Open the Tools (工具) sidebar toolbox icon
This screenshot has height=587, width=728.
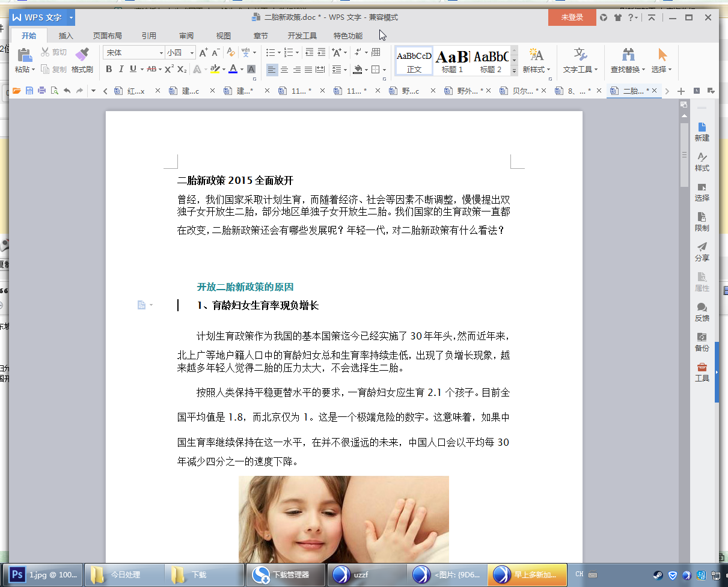click(x=702, y=372)
